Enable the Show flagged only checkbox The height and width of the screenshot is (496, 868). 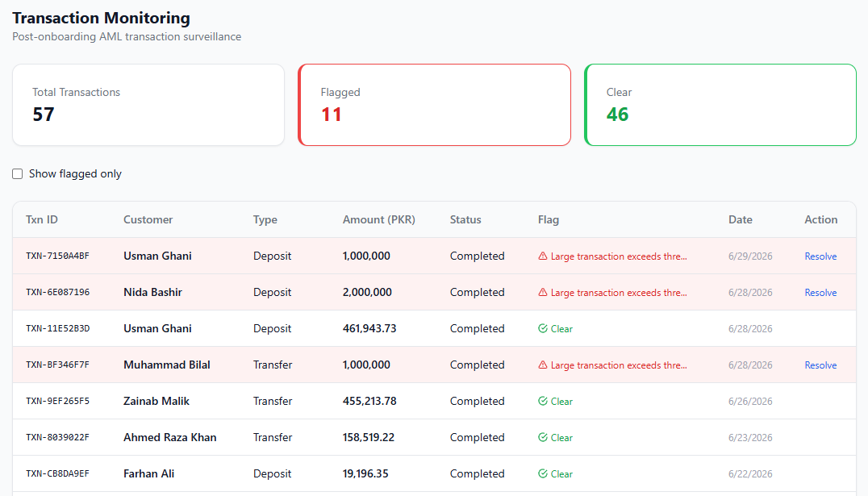(x=18, y=174)
